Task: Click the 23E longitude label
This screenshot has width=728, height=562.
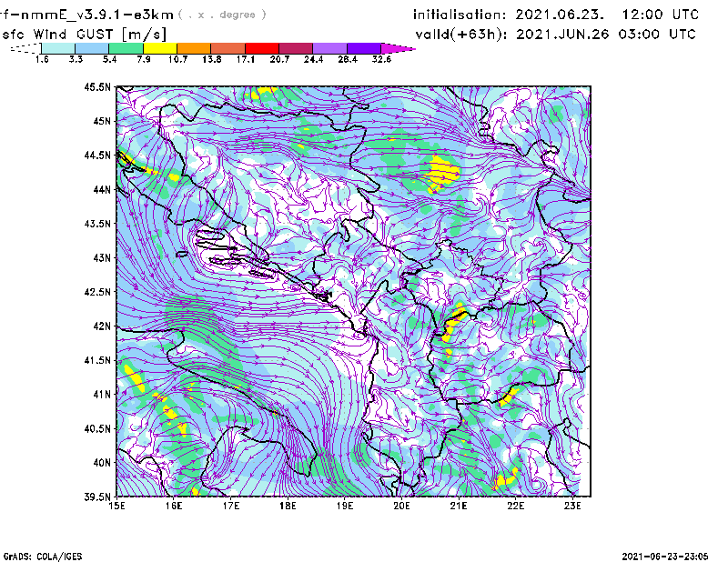Action: (x=572, y=507)
